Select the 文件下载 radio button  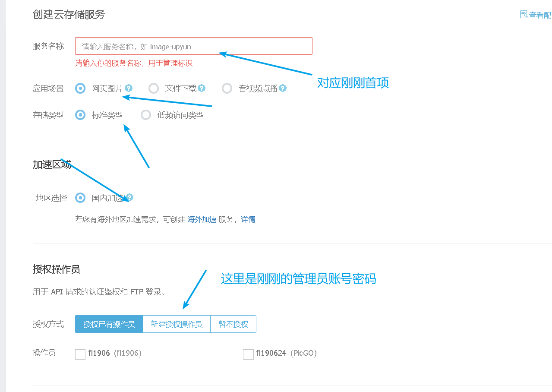(x=154, y=88)
